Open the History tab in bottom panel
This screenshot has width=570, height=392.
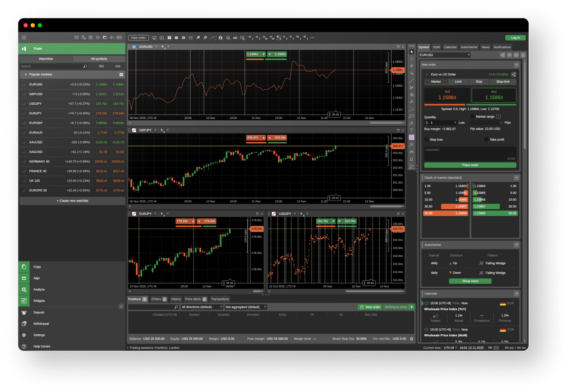coord(176,299)
